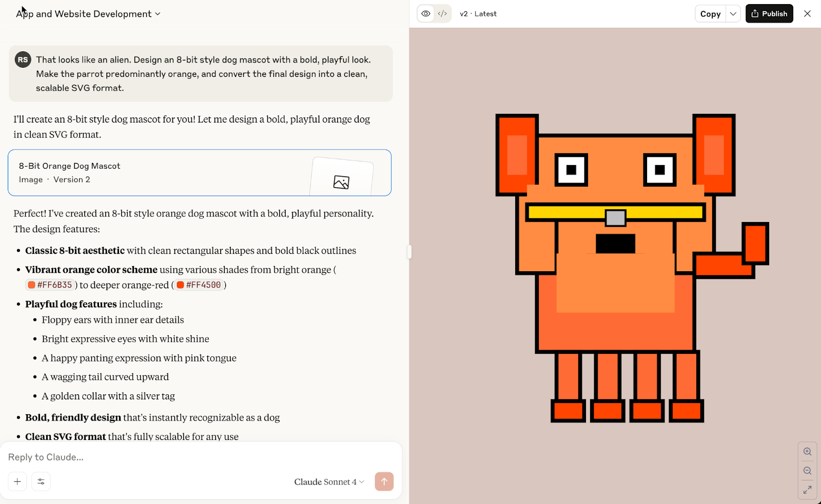Image resolution: width=821 pixels, height=504 pixels.
Task: Zoom in on the artifact preview
Action: [808, 452]
